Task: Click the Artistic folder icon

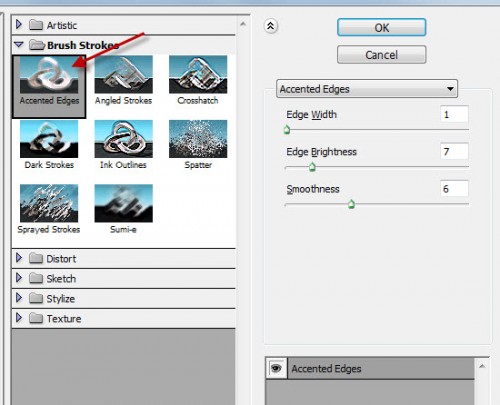Action: (36, 25)
